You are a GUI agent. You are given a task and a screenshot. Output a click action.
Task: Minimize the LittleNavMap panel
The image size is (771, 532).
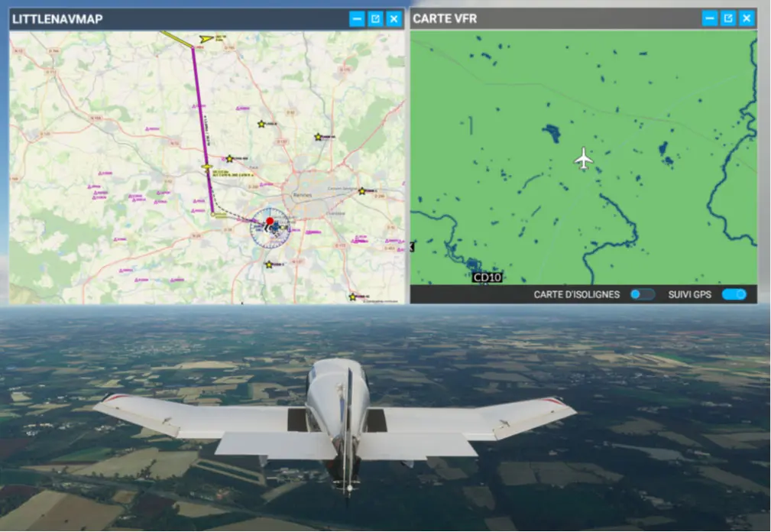357,19
